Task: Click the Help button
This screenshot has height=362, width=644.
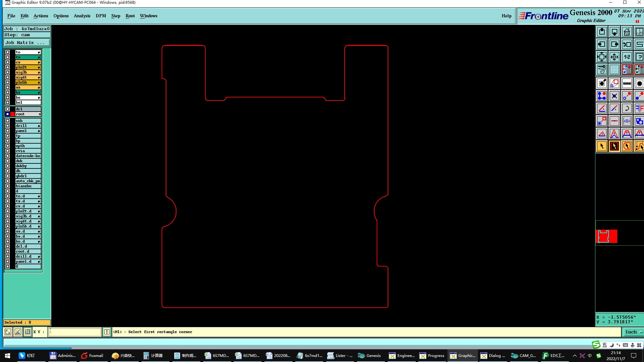Action: (x=506, y=16)
